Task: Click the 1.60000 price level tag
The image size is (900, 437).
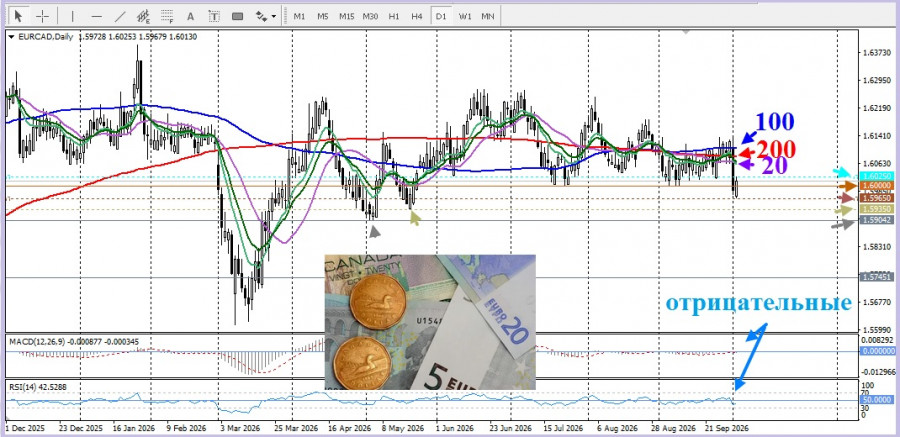Action: (875, 186)
